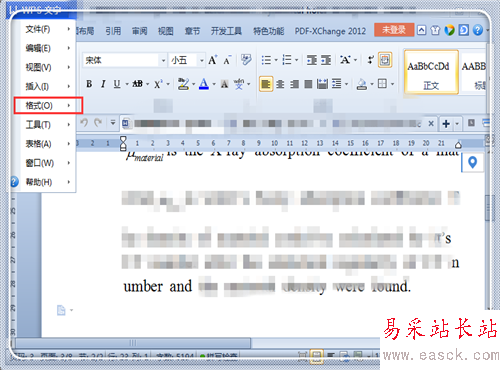Increase font size with the grow-font icon
500x370 pixels.
click(x=213, y=60)
